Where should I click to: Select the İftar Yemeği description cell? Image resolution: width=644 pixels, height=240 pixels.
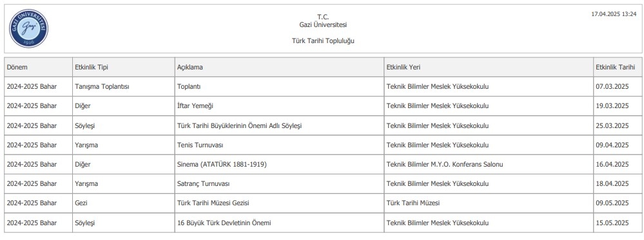pyautogui.click(x=279, y=106)
